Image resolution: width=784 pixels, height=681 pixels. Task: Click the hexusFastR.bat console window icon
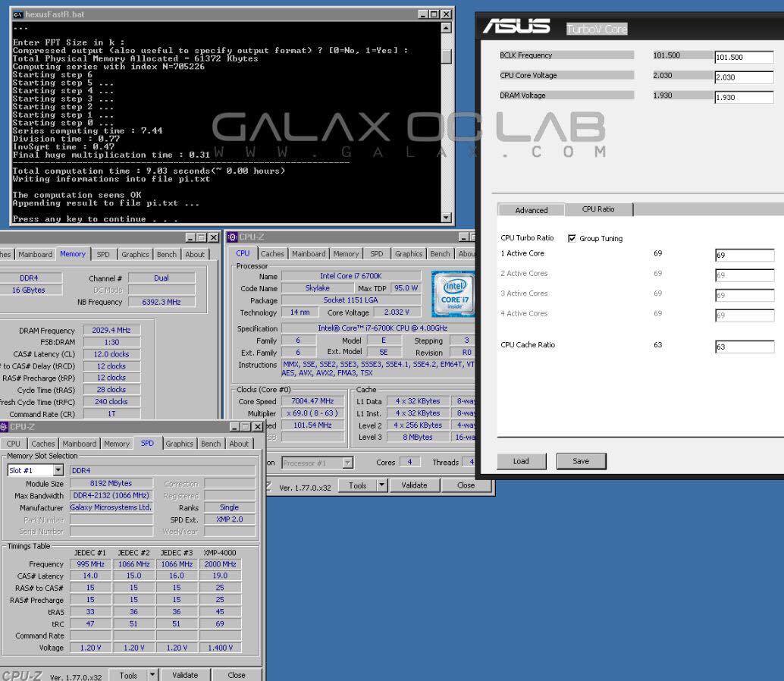(18, 14)
